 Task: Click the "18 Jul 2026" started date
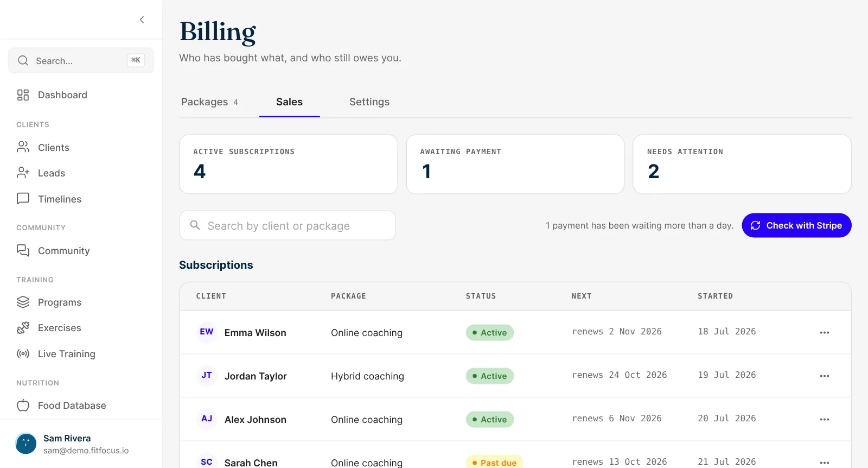727,332
